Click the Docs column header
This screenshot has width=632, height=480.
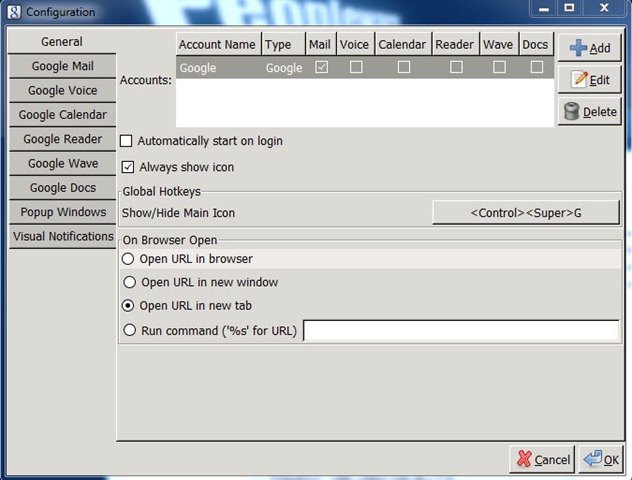click(536, 44)
